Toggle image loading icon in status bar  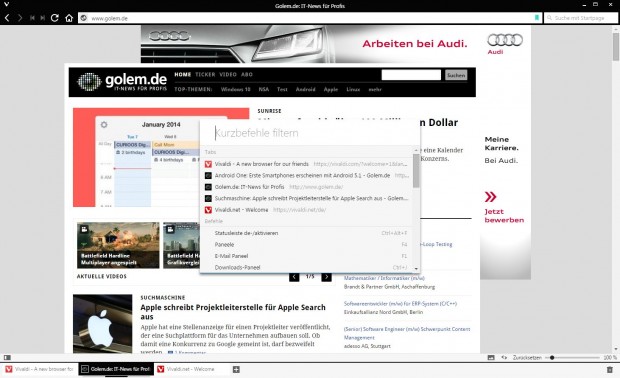pos(491,357)
